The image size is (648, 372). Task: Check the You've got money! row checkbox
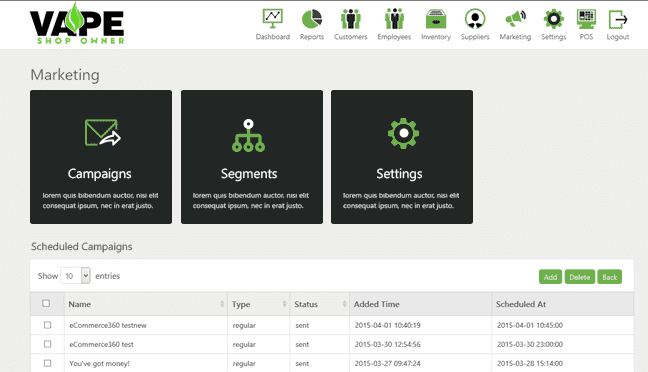(48, 363)
